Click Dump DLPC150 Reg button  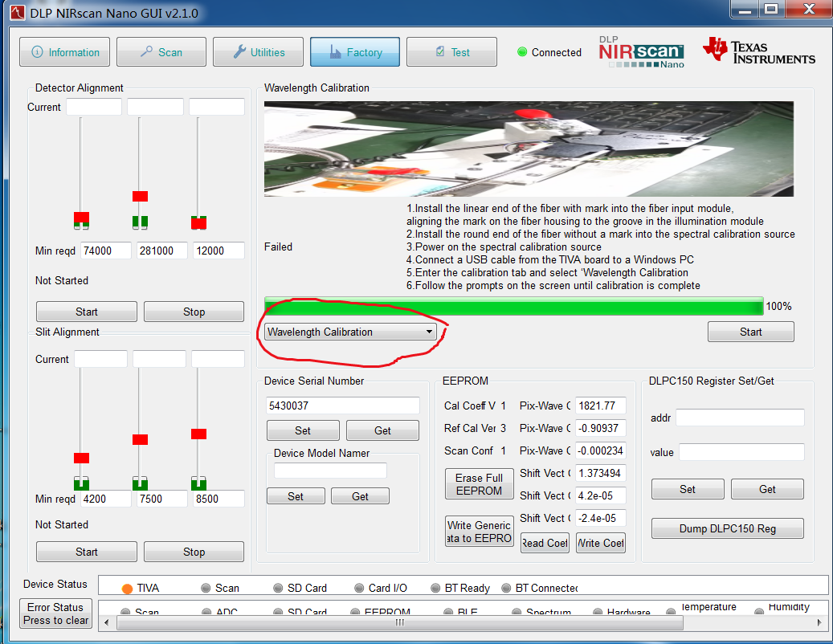coord(727,529)
